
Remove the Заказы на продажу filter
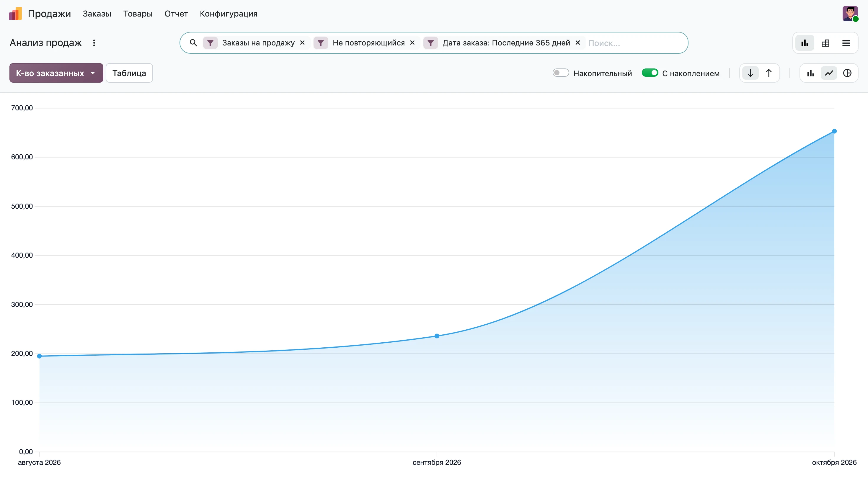[x=302, y=43]
